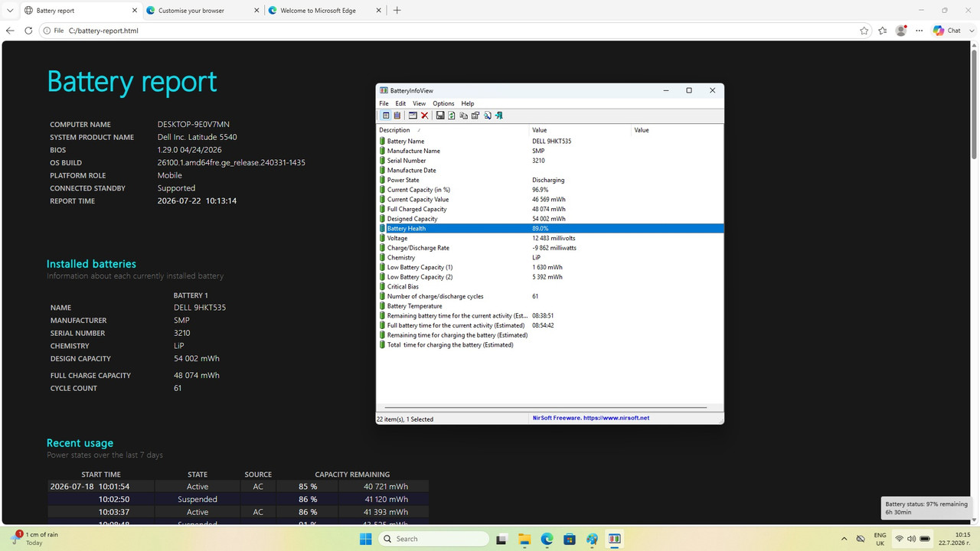Refresh battery data using the green refresh icon

452,116
